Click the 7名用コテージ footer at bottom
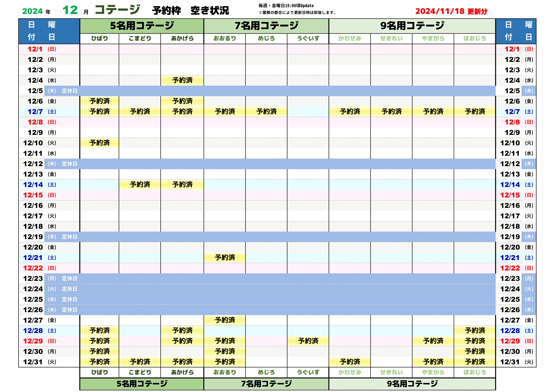The image size is (555, 392). click(266, 384)
